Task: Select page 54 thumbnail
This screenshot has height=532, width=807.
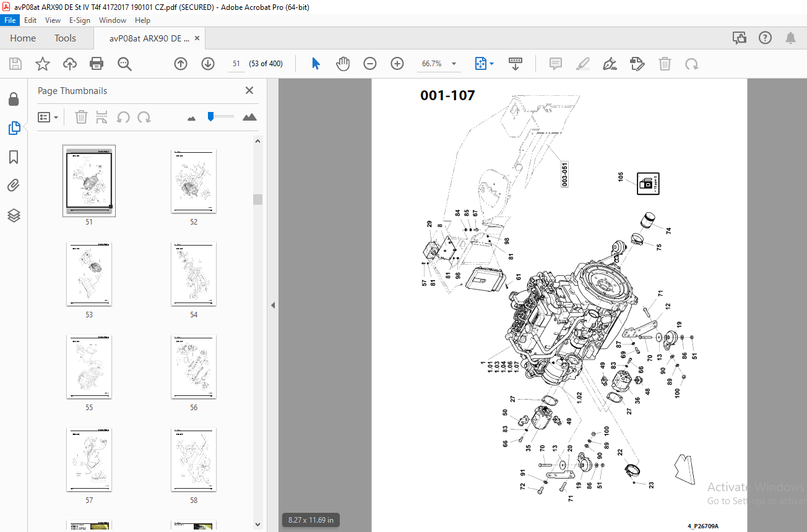Action: pos(194,274)
